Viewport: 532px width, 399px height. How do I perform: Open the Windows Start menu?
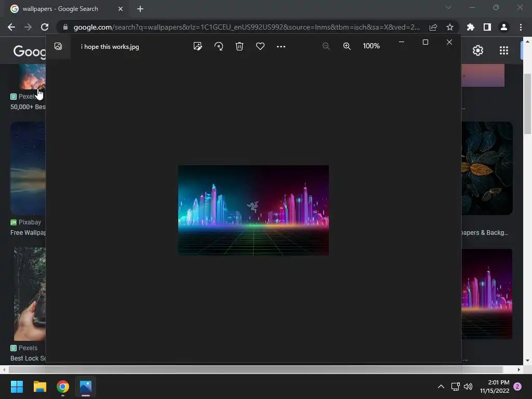pos(17,387)
